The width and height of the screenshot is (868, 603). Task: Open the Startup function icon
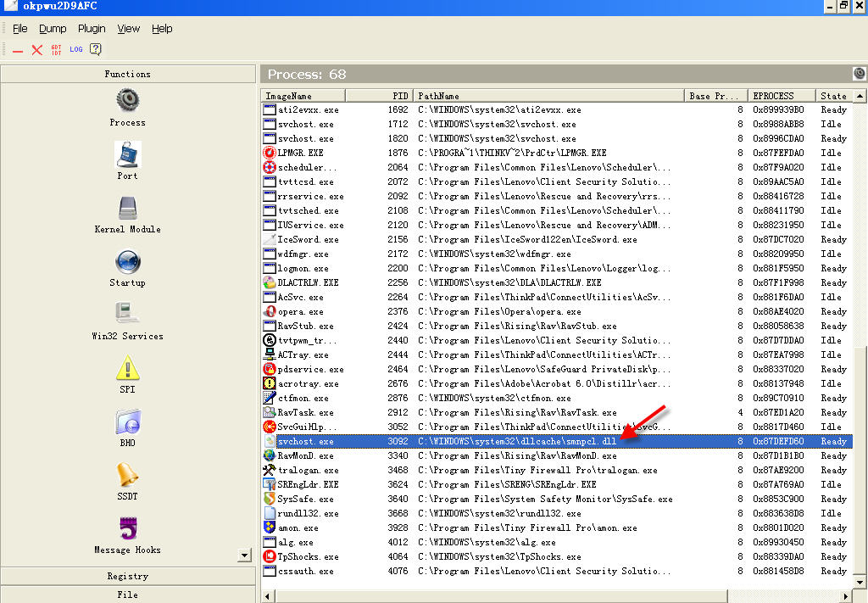point(127,262)
